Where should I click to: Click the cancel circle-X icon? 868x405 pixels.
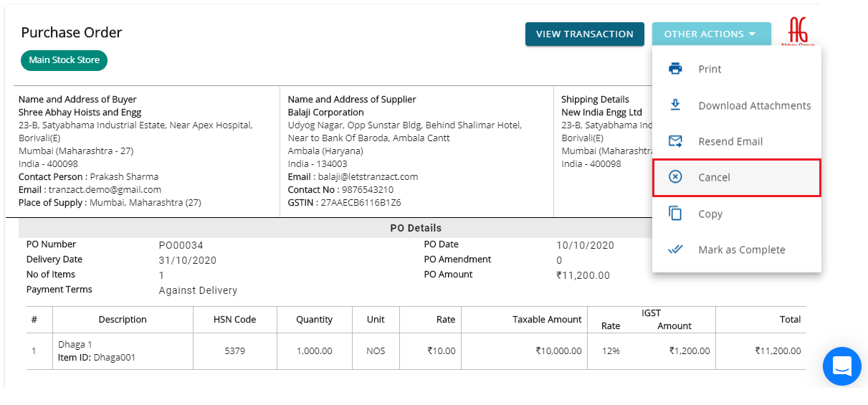point(675,177)
